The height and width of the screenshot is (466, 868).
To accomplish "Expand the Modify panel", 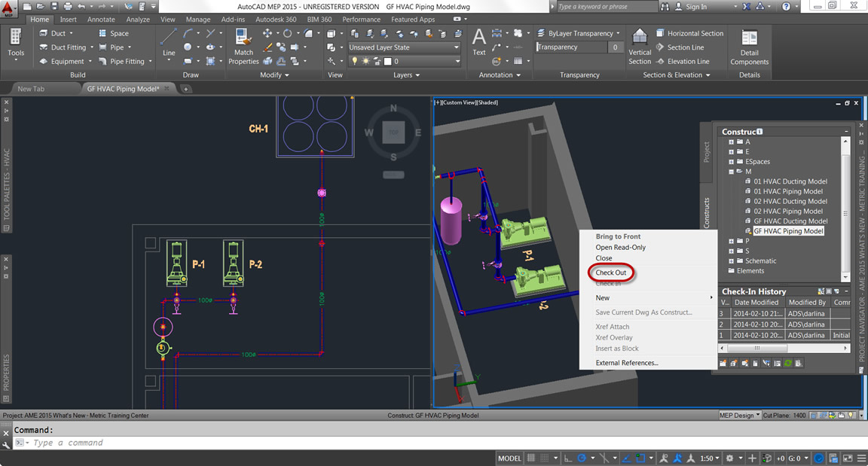I will [x=274, y=75].
